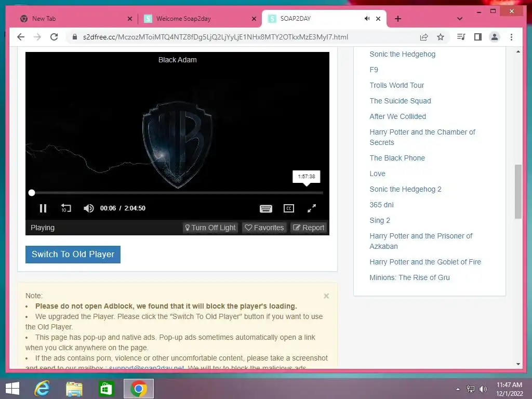This screenshot has height=399, width=532.
Task: Open Minions: The Rise of Gru link
Action: coord(409,277)
